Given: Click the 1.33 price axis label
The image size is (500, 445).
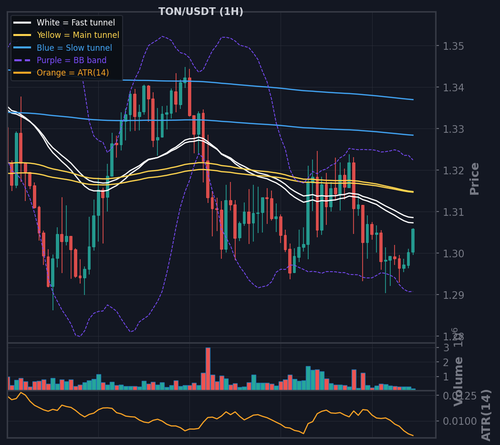Looking at the screenshot, I should [x=453, y=129].
